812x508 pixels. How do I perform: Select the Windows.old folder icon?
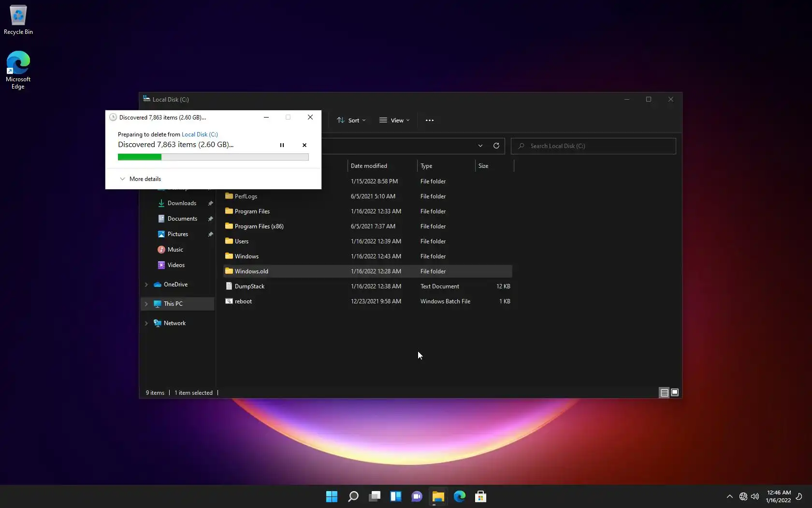click(x=229, y=271)
